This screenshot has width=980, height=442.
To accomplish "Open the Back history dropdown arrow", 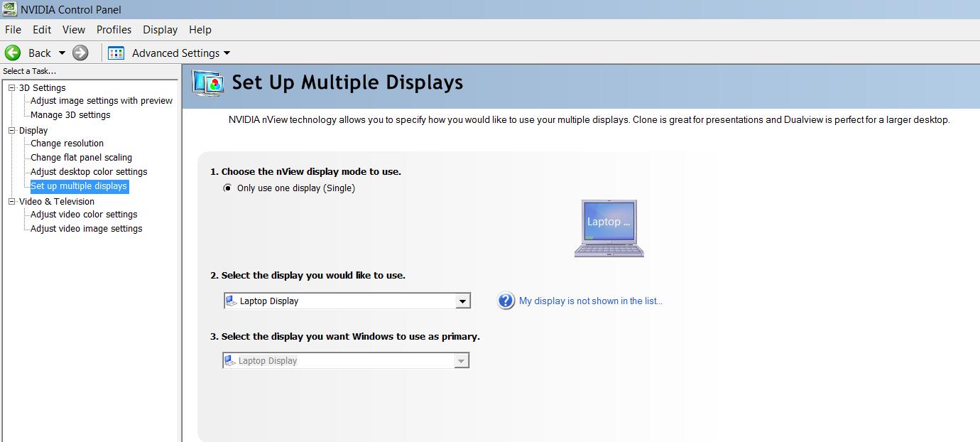I will click(62, 53).
